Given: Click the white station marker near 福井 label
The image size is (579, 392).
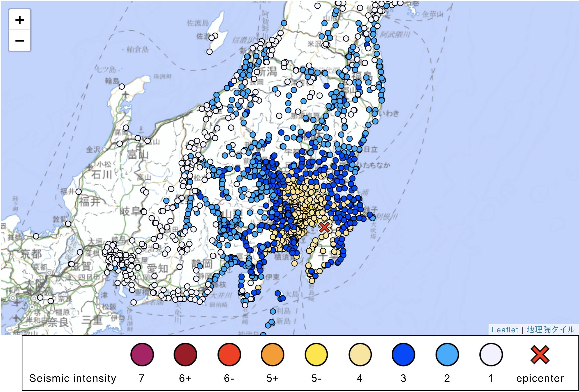Looking at the screenshot, I should click(79, 192).
